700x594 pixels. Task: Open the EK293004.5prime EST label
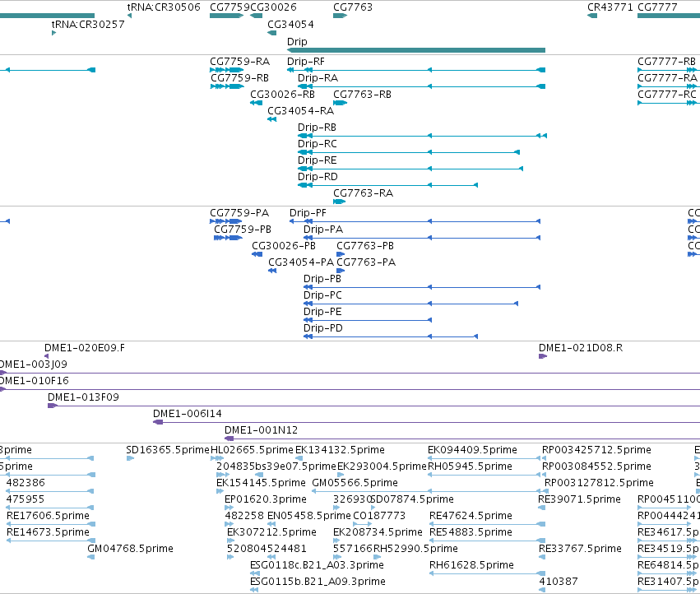coord(382,466)
